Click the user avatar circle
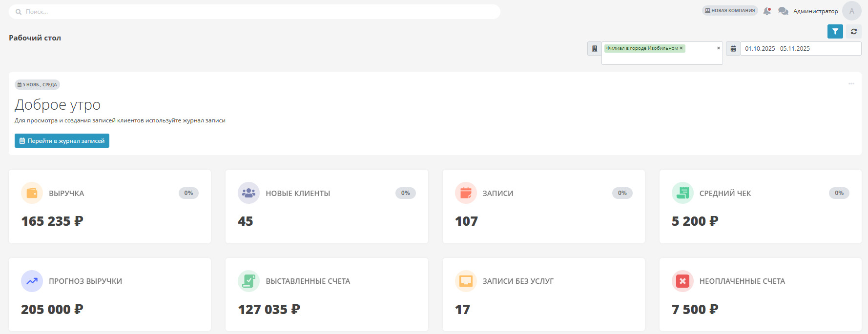868x334 pixels. 851,11
